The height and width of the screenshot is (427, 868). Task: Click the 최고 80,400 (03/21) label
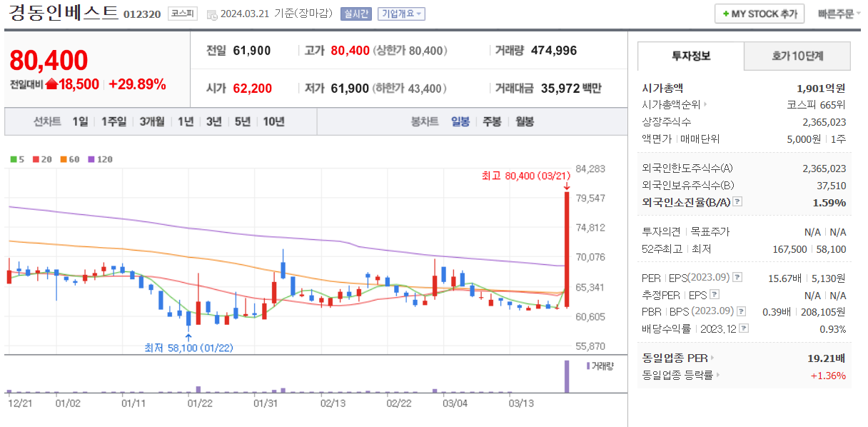[527, 176]
